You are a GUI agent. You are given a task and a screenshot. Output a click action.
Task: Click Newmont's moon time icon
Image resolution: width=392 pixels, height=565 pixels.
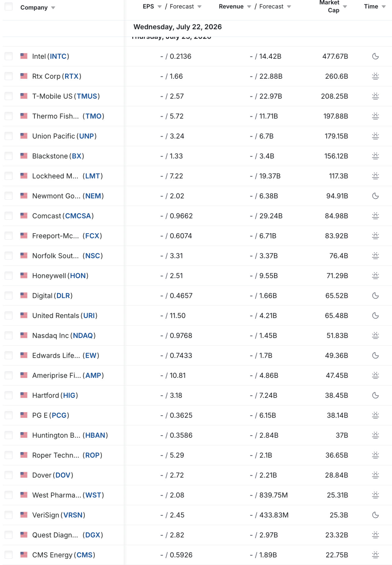pyautogui.click(x=375, y=196)
